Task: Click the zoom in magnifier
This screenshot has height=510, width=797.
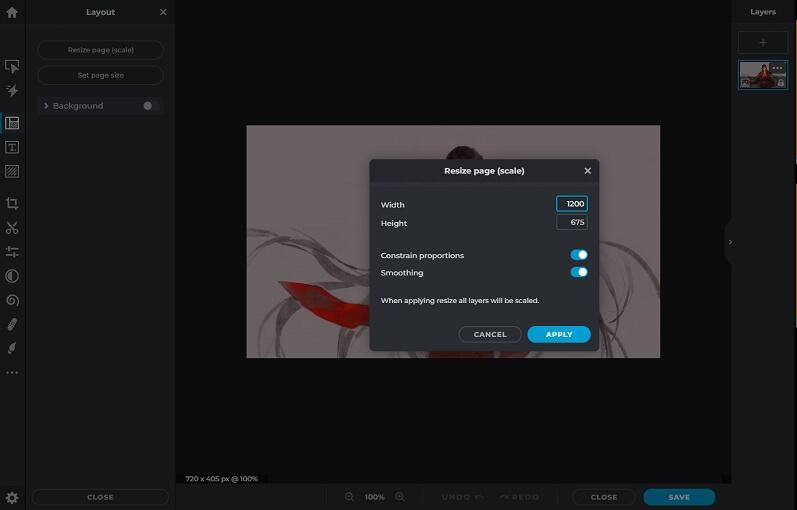Action: pos(400,497)
